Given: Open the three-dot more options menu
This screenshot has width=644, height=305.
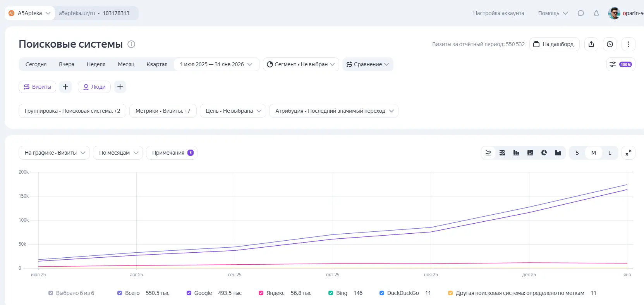Looking at the screenshot, I should pyautogui.click(x=628, y=44).
